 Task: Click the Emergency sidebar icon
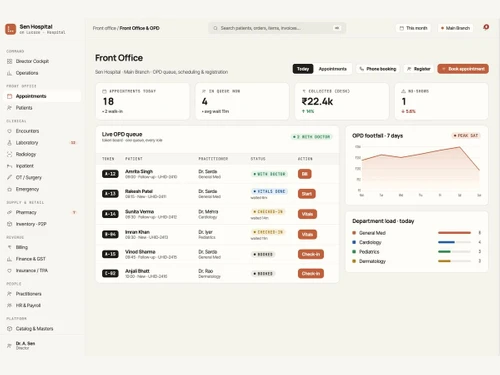tap(9, 189)
